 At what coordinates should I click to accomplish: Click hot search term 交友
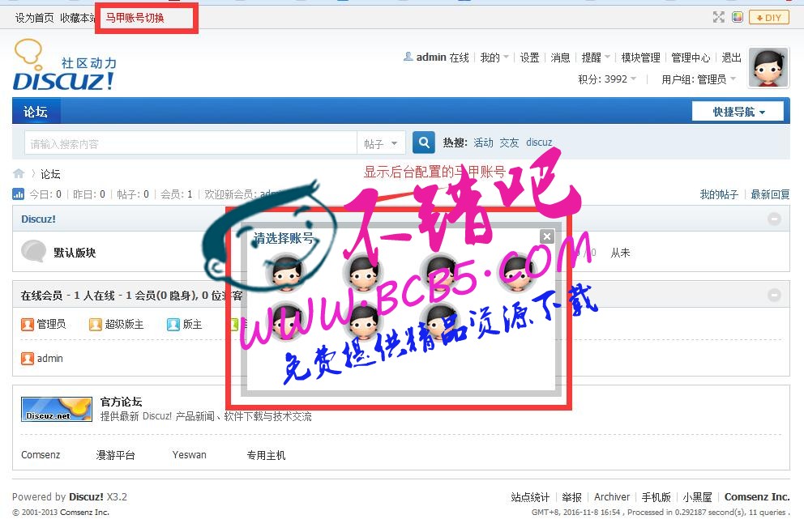(509, 143)
